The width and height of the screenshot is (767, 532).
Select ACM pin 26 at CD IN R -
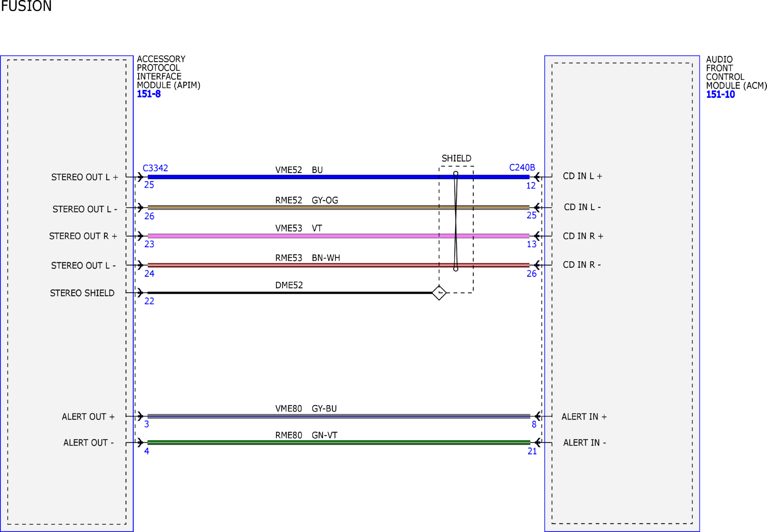[531, 274]
